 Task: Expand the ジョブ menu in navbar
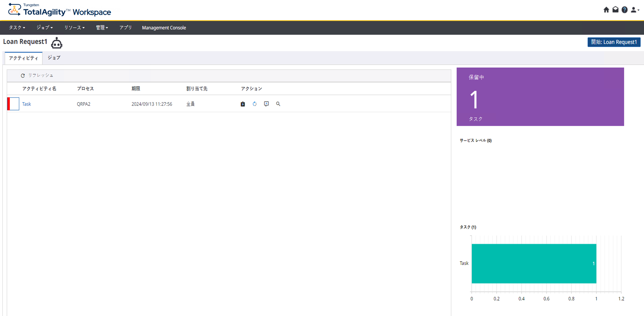click(x=44, y=28)
